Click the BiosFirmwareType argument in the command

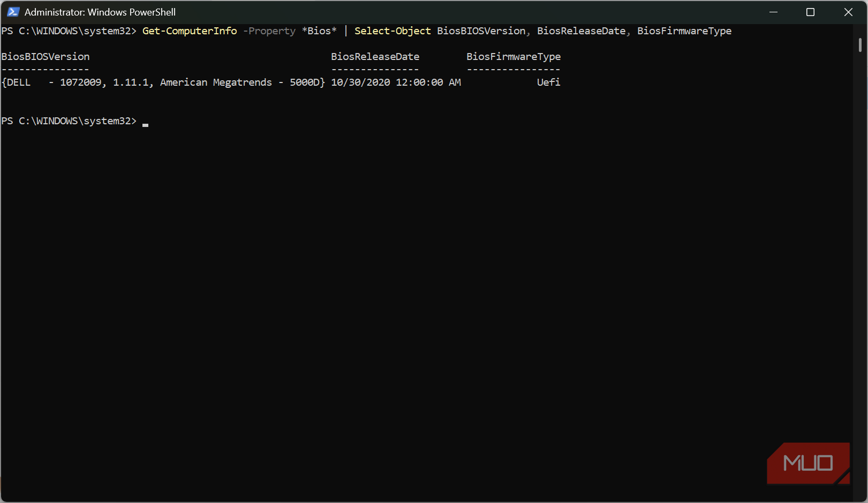pyautogui.click(x=684, y=31)
